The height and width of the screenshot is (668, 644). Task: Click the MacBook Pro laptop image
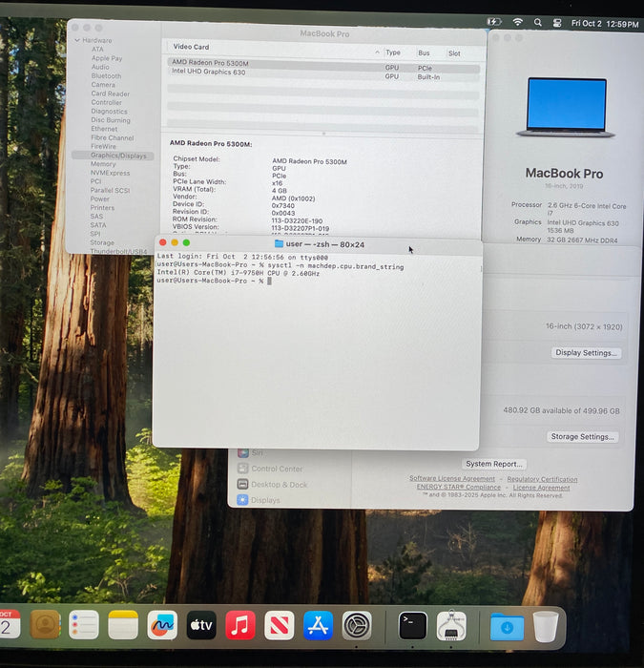[x=566, y=107]
